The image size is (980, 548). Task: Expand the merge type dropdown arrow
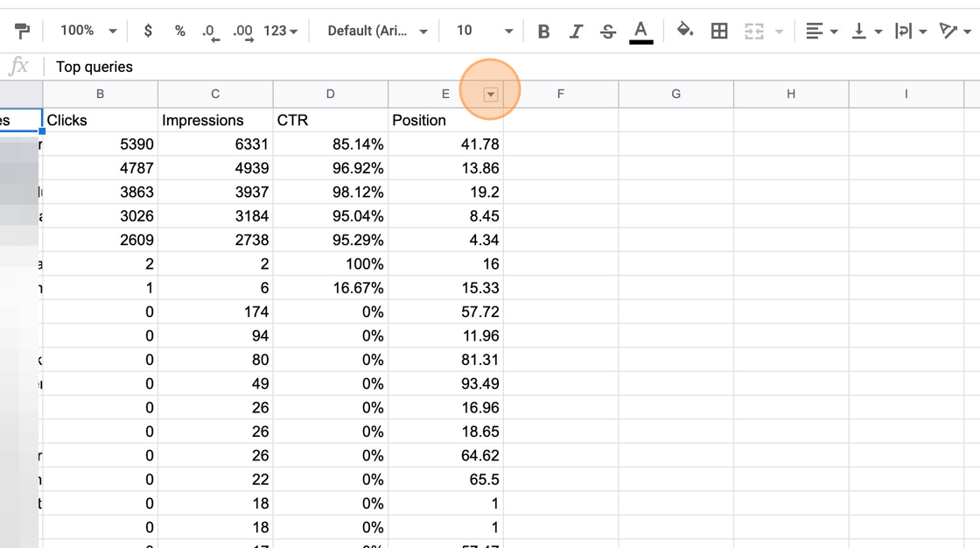tap(779, 32)
